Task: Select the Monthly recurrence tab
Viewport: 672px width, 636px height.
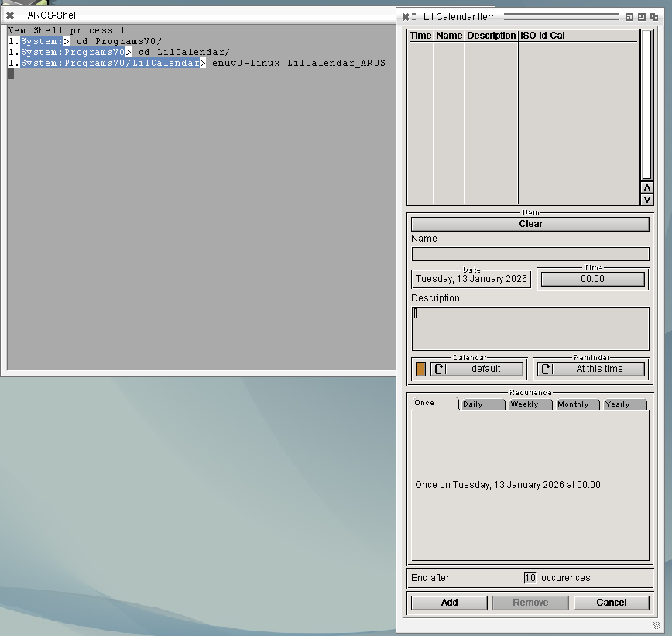Action: tap(577, 404)
